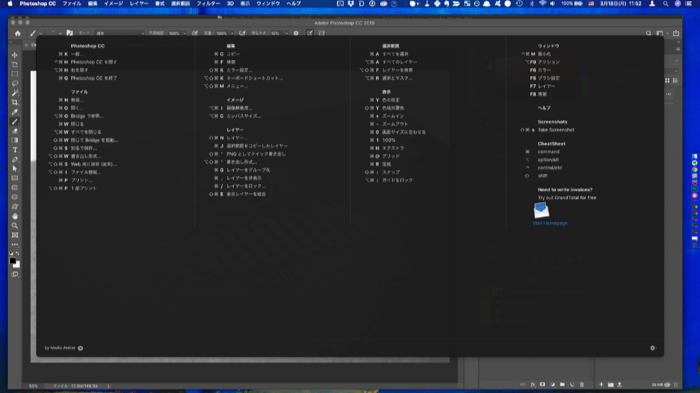The image size is (700, 393).
Task: Select the Rectangular Marquee tool
Action: click(x=15, y=74)
